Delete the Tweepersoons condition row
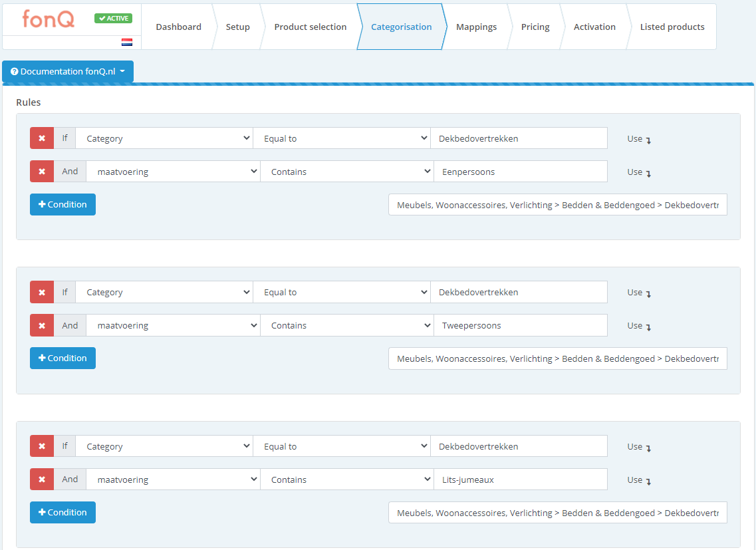Viewport: 756px width, 550px height. (42, 325)
